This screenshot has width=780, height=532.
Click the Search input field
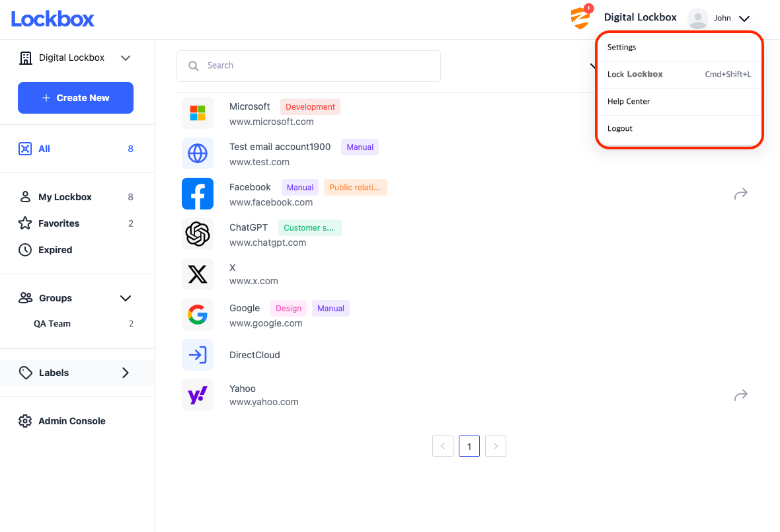coord(308,66)
